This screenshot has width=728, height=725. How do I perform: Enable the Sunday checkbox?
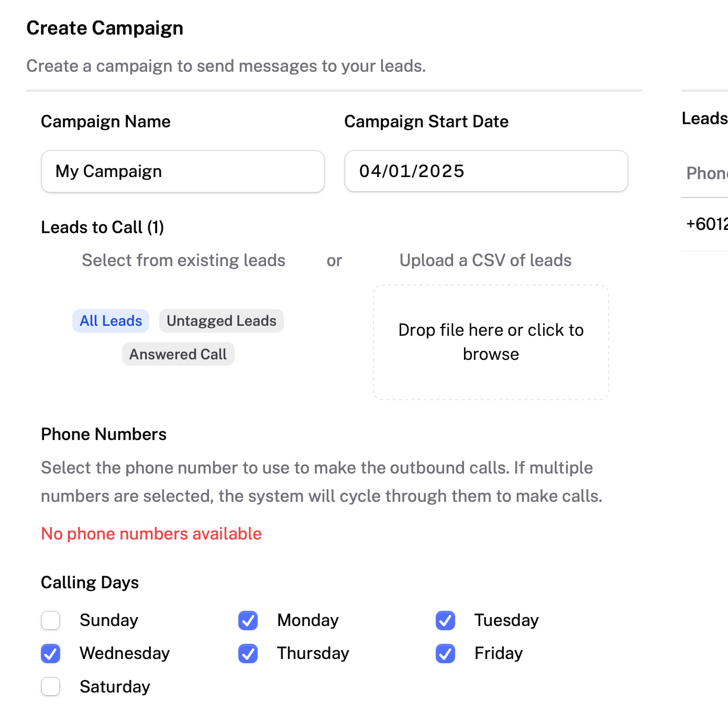51,620
